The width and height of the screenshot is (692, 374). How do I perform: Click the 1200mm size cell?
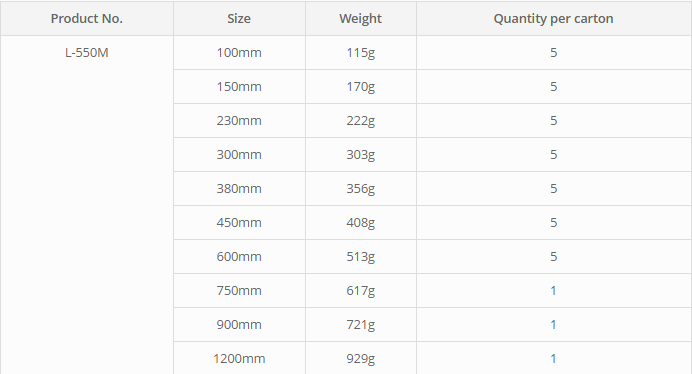click(x=239, y=358)
